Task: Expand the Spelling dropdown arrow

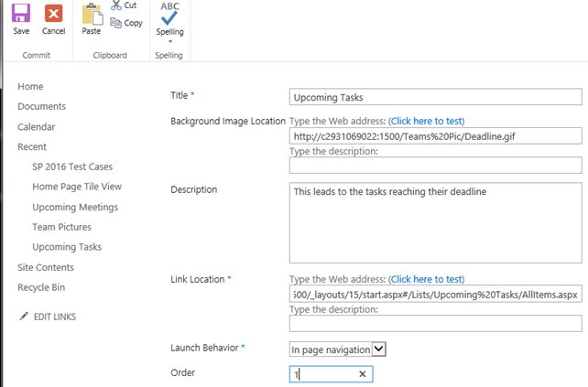Action: (x=169, y=41)
